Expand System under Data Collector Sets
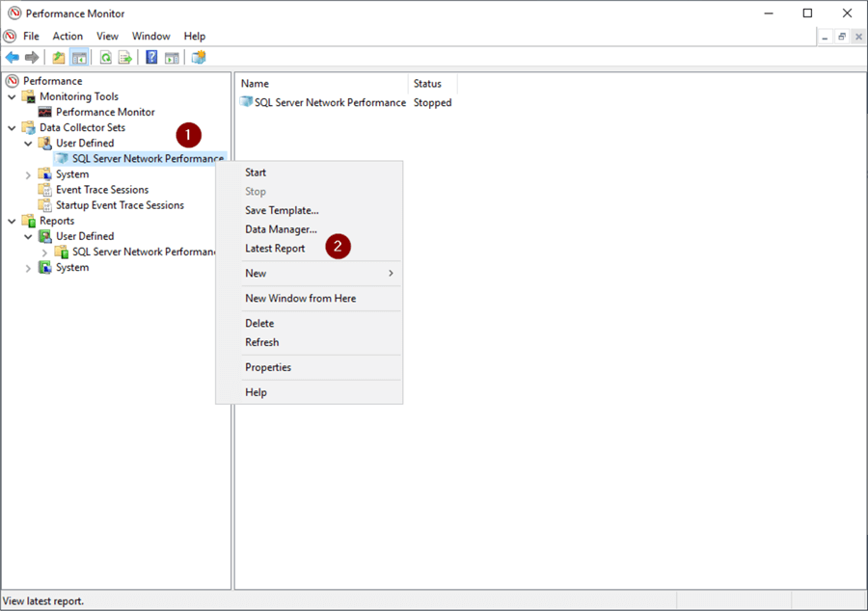The image size is (868, 611). (x=28, y=174)
